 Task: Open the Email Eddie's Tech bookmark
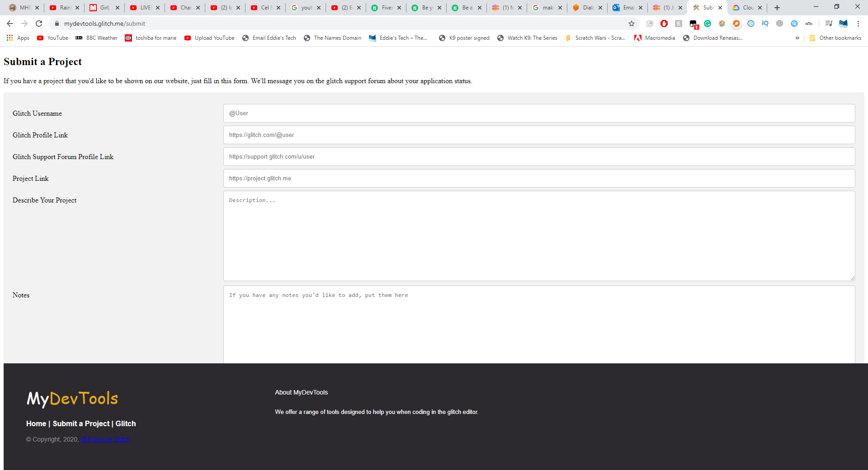point(269,38)
